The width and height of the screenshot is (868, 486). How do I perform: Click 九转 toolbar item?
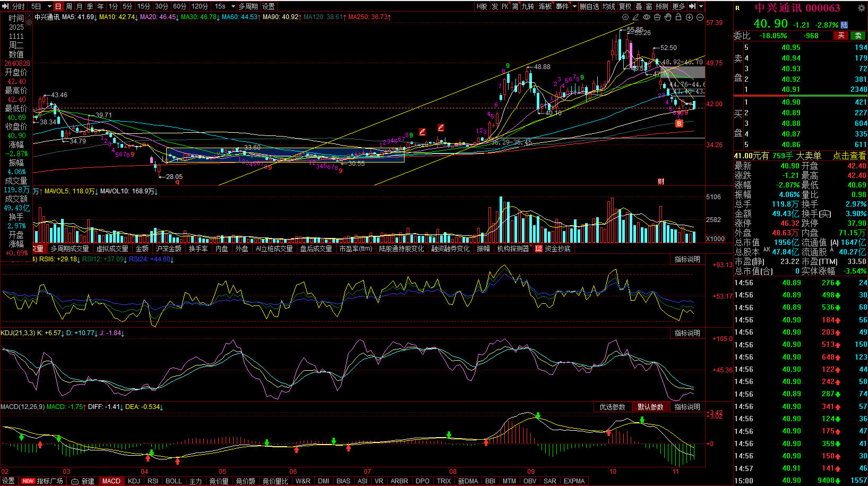[x=528, y=6]
